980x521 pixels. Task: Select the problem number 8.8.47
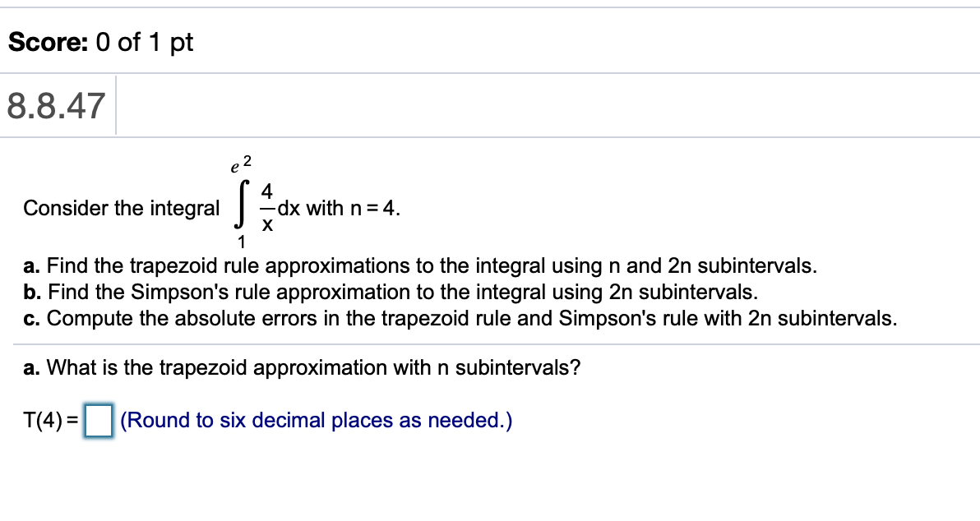(x=54, y=105)
